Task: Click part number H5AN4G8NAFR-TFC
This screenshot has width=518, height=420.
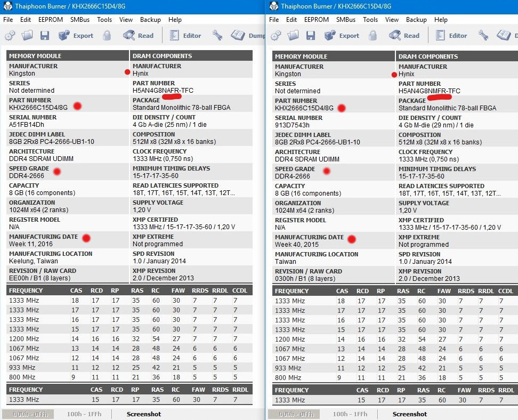Action: coord(163,90)
